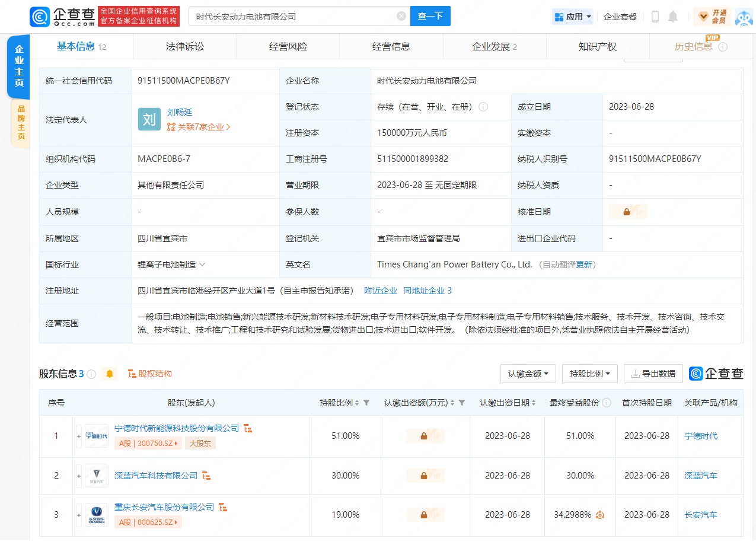Viewport: 756px width, 545px height.
Task: Clear the search box with X icon
Action: pyautogui.click(x=401, y=16)
